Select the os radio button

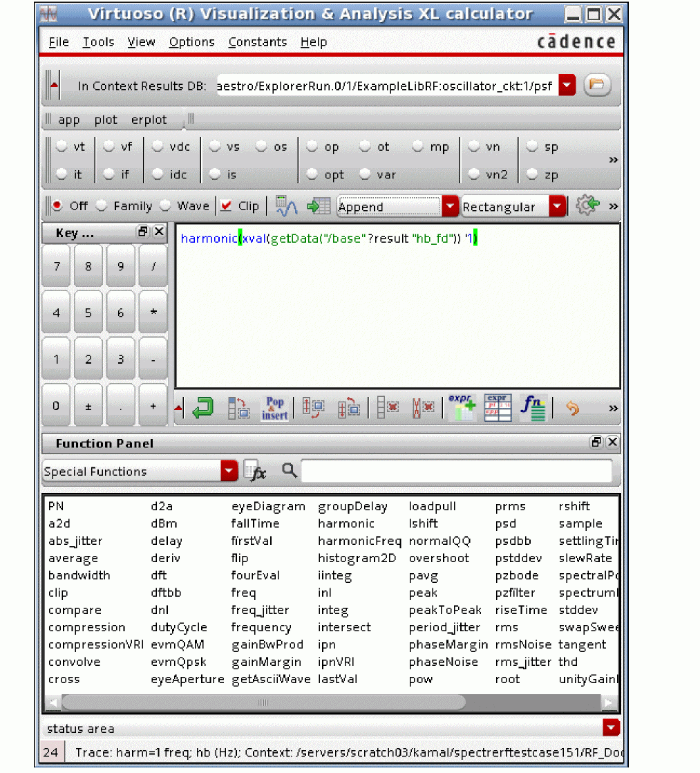[x=261, y=147]
